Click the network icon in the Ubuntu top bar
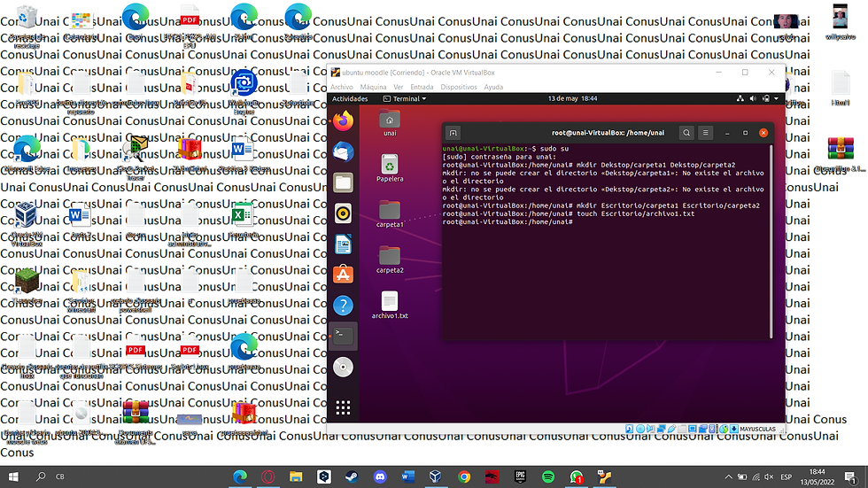The width and height of the screenshot is (868, 488). point(740,98)
